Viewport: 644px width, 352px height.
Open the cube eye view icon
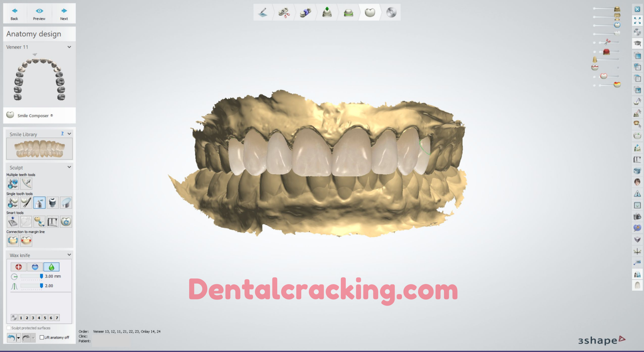coord(637,90)
